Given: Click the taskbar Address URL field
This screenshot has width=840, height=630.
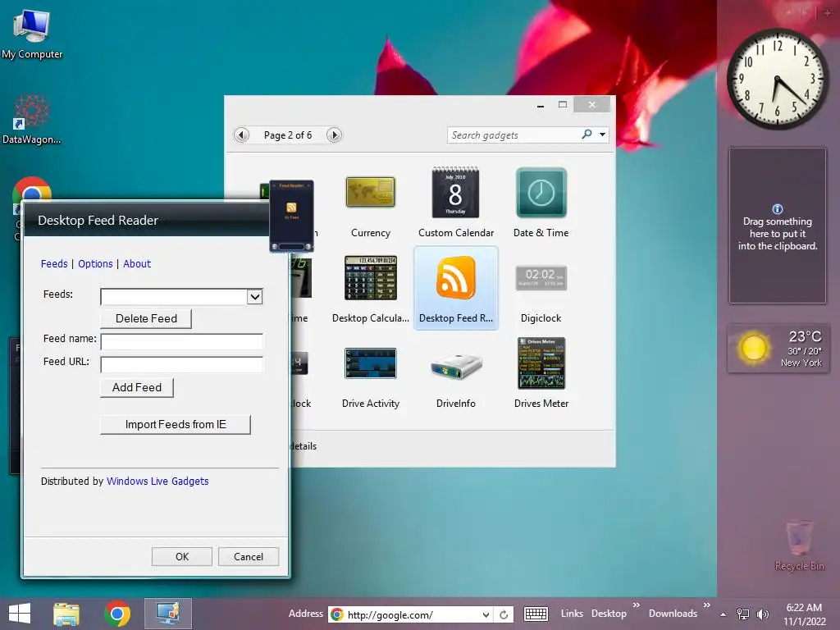Looking at the screenshot, I should click(412, 614).
